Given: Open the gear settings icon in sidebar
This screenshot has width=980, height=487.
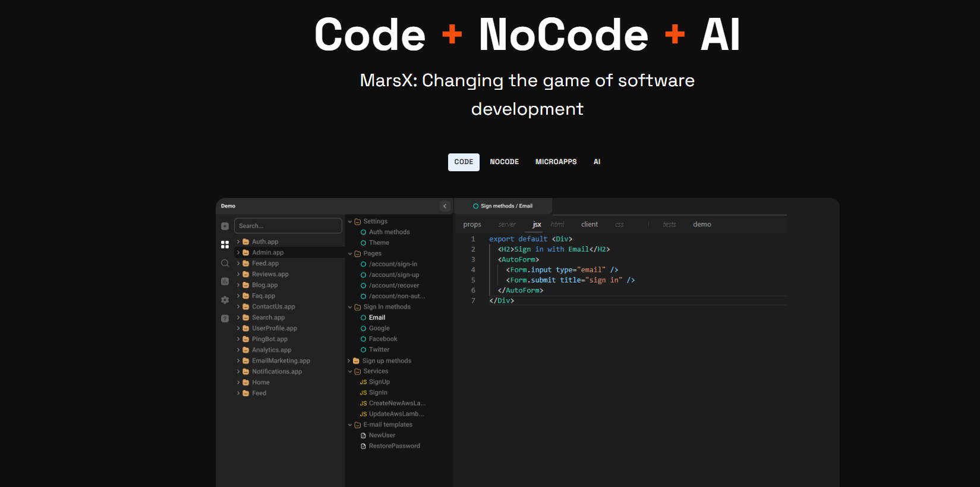Looking at the screenshot, I should pyautogui.click(x=225, y=300).
